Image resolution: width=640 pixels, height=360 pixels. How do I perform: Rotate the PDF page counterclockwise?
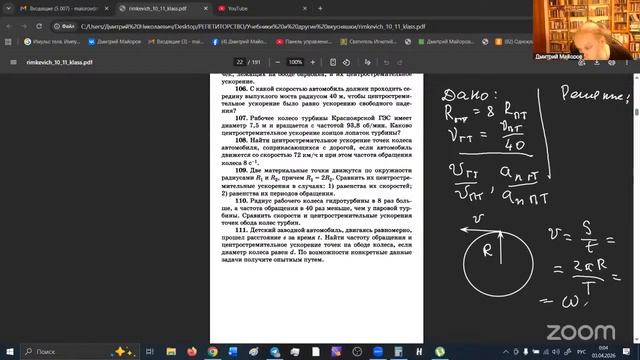click(x=346, y=62)
